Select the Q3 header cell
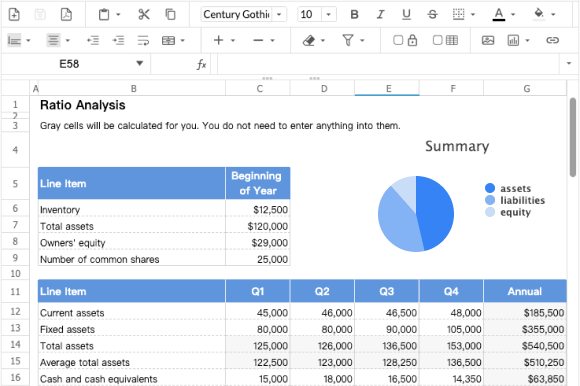Screen dimensions: 580x386 (387, 291)
